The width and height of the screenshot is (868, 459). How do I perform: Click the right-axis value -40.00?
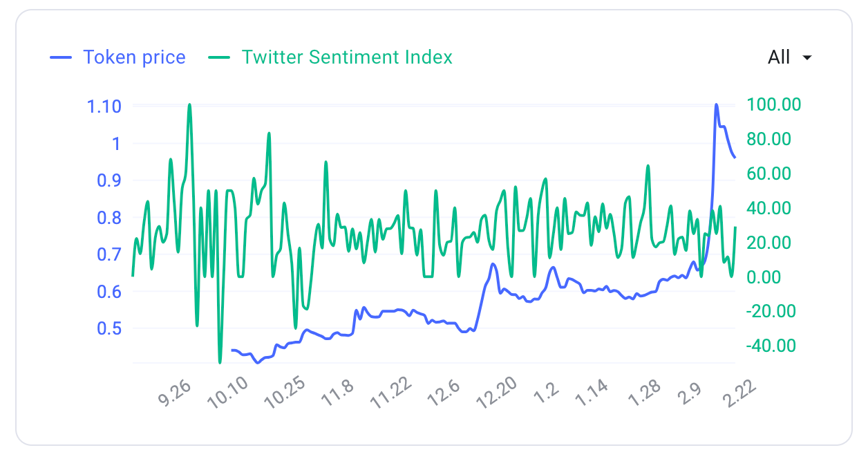(x=771, y=345)
